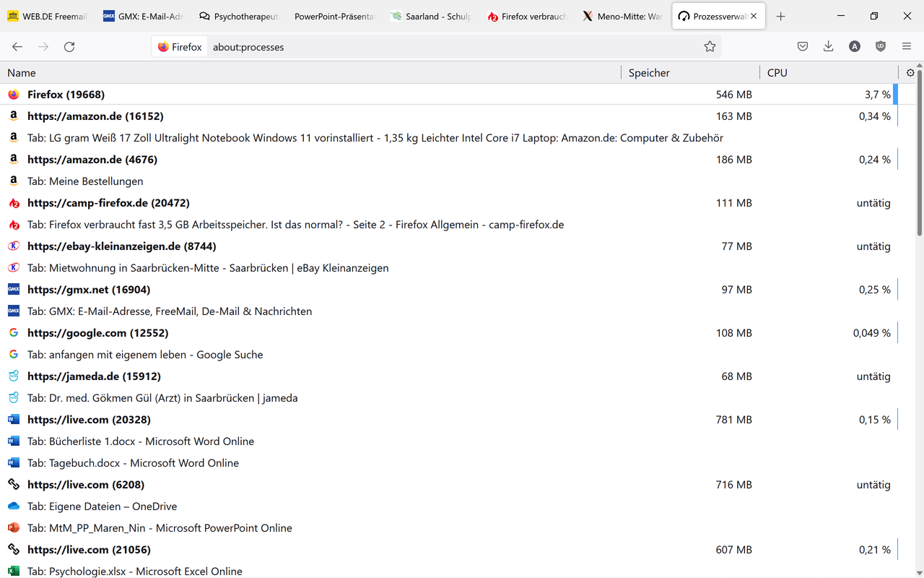Screen dimensions: 924x578
Task: Click the Google icon beside google.com (12552)
Action: [14, 333]
